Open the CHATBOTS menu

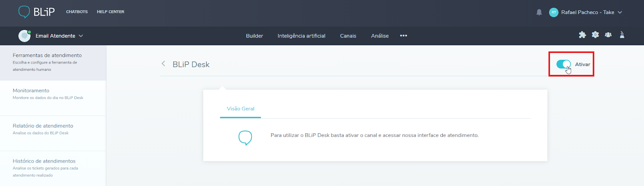(77, 12)
